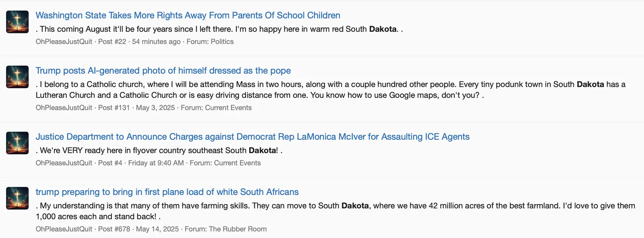Click the "Friday at 9:40 AM" timestamp
This screenshot has width=644, height=238.
point(156,163)
